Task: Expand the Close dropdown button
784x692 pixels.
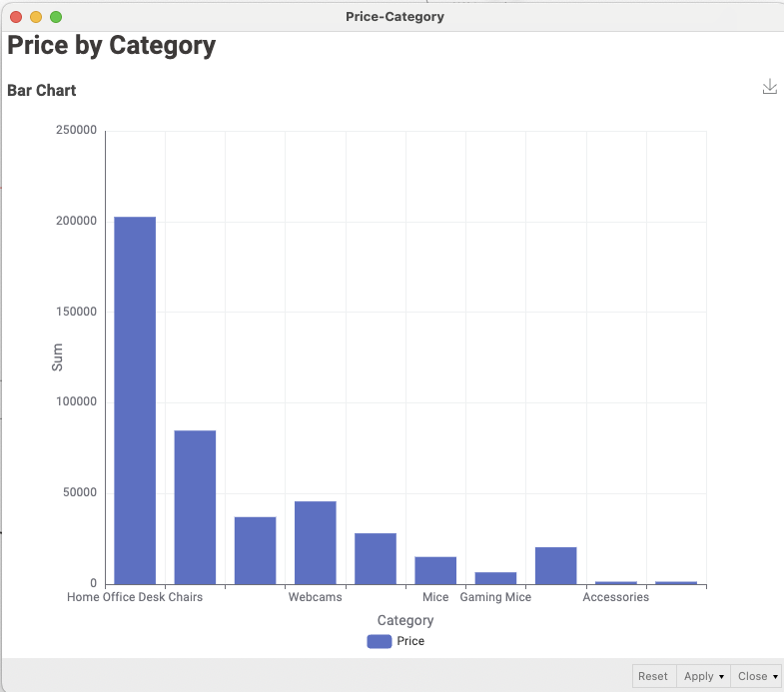Action: coord(757,676)
